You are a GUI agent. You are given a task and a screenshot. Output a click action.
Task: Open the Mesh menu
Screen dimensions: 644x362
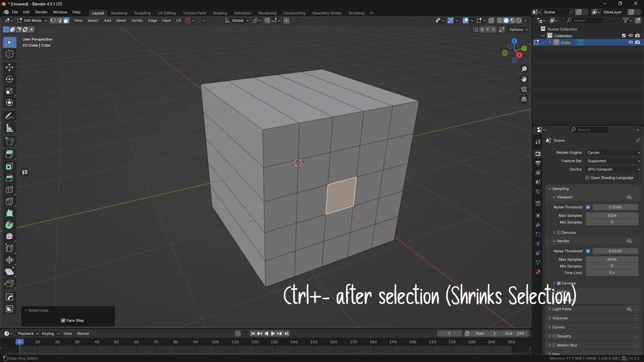(121, 21)
